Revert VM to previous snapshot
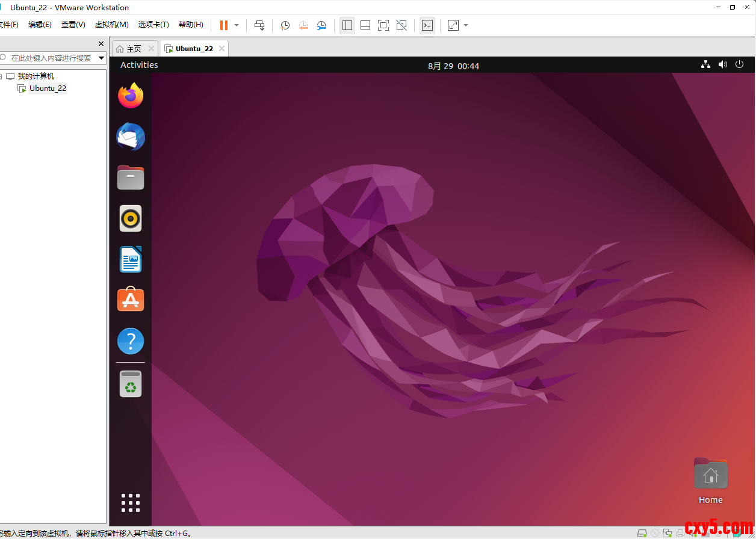This screenshot has height=539, width=756. 303,25
